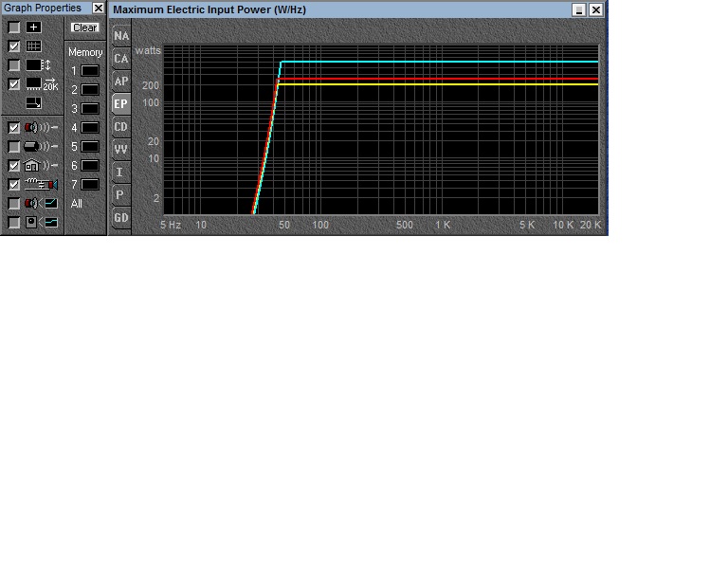Switch to the AP graph tab

pyautogui.click(x=121, y=82)
